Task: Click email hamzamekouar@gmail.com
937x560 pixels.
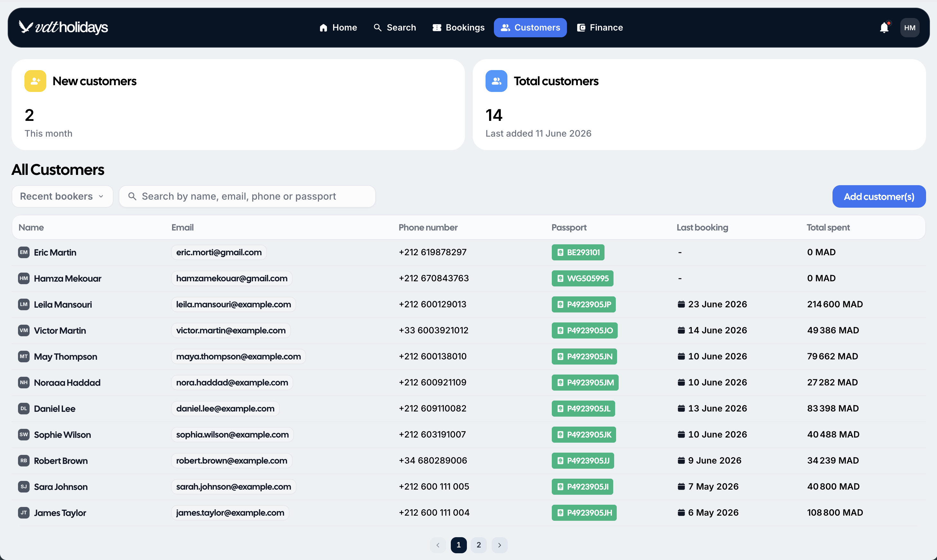Action: [232, 278]
